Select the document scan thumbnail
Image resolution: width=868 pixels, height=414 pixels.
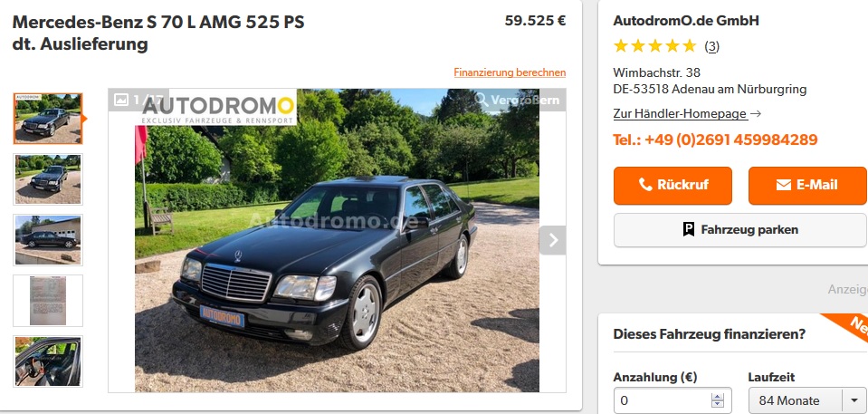point(48,301)
